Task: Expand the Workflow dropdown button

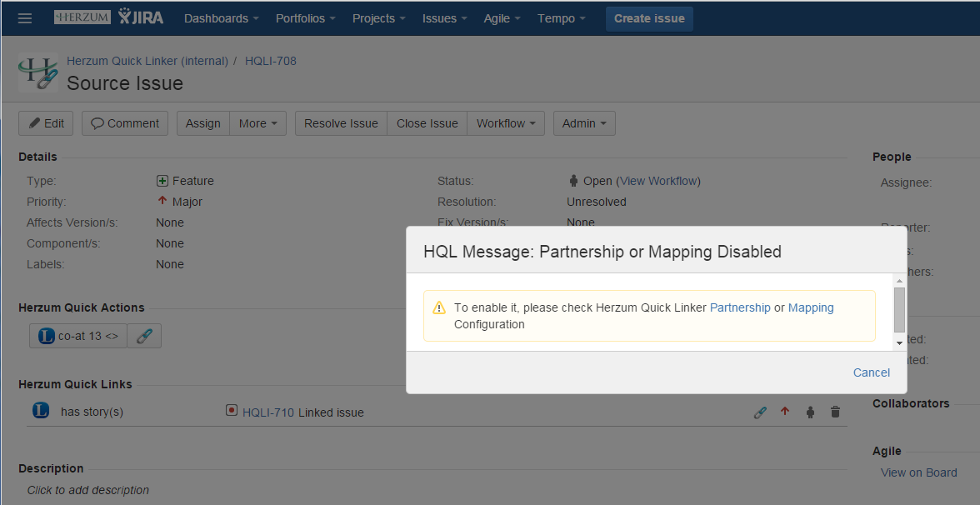Action: pyautogui.click(x=506, y=123)
